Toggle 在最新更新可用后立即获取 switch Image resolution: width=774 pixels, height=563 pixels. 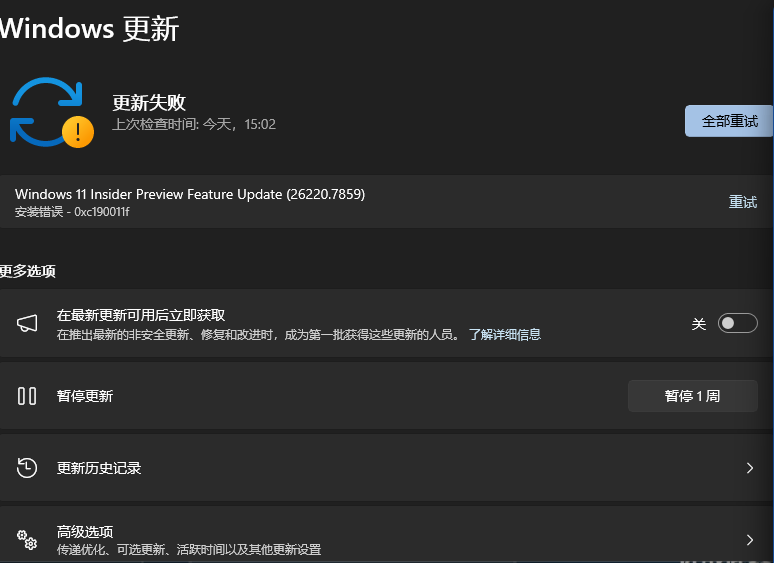click(737, 323)
